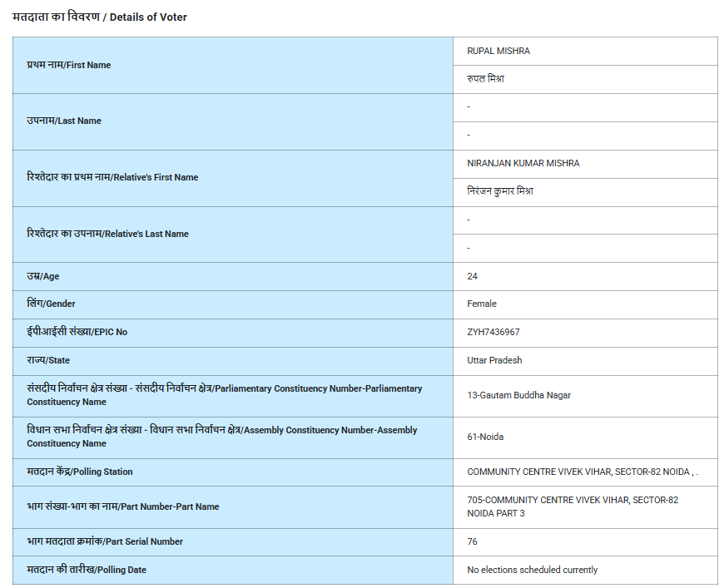Click the Polling Station address value

(x=582, y=472)
